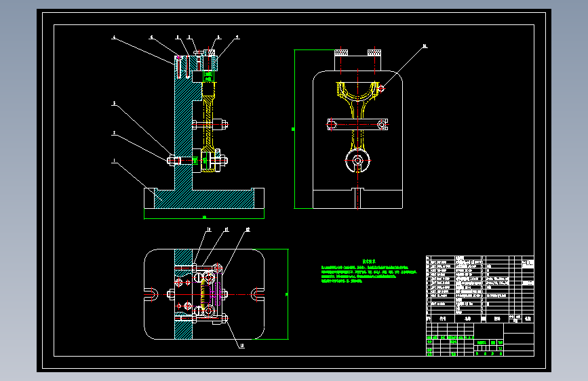
Task: Click the balloon number leading to the rod big end
Action: (x=425, y=46)
